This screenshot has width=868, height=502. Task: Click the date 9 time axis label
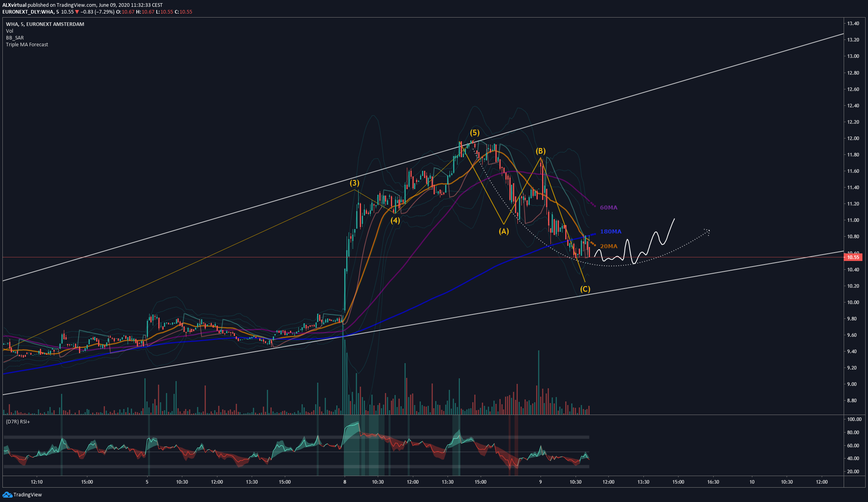541,482
